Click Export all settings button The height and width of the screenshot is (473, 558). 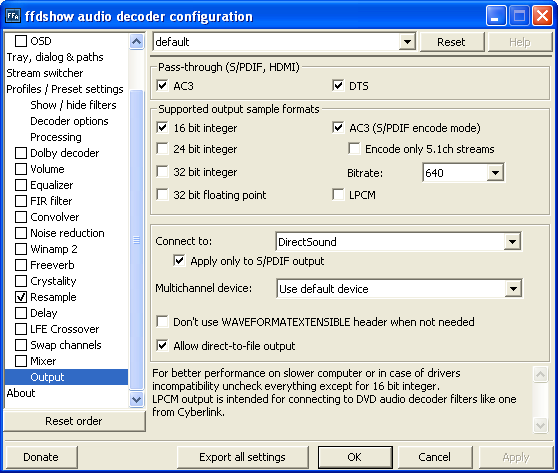pyautogui.click(x=242, y=457)
